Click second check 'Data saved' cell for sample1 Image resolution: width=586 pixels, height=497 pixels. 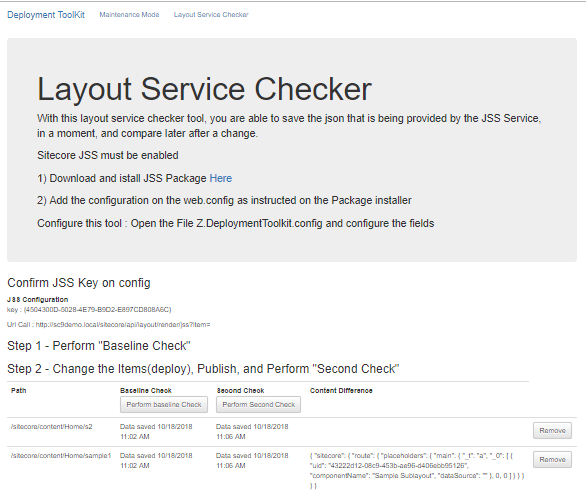[x=252, y=460]
